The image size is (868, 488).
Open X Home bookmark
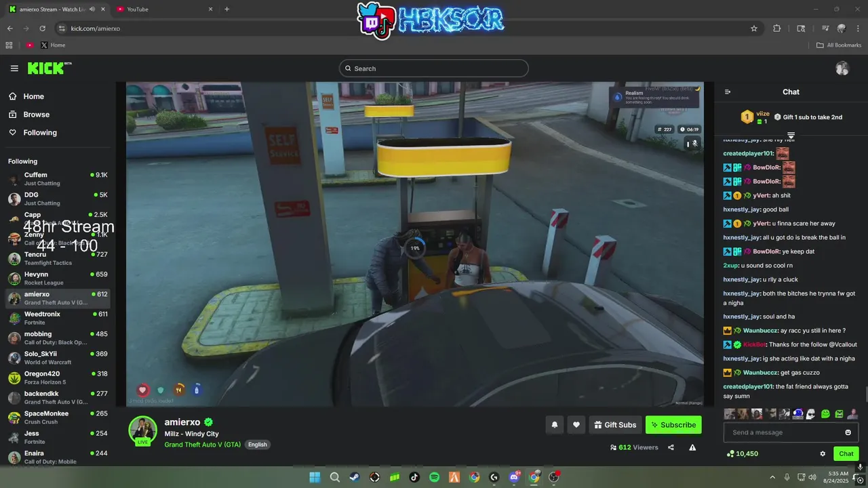pyautogui.click(x=53, y=45)
